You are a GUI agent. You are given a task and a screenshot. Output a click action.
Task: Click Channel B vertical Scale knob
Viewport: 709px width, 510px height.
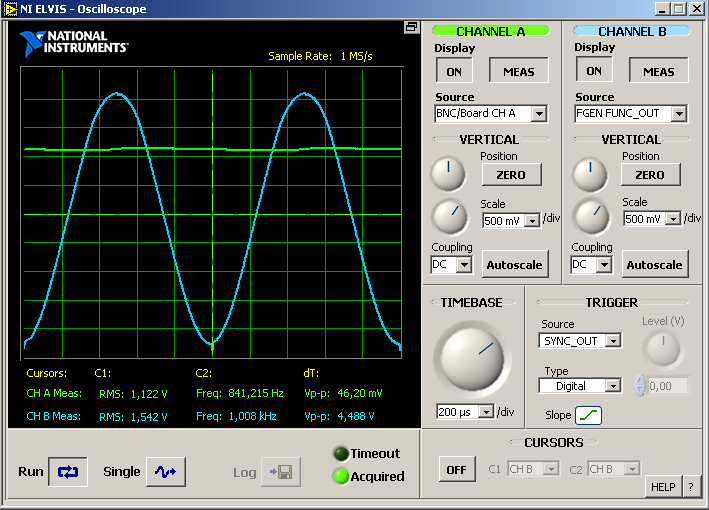[591, 217]
